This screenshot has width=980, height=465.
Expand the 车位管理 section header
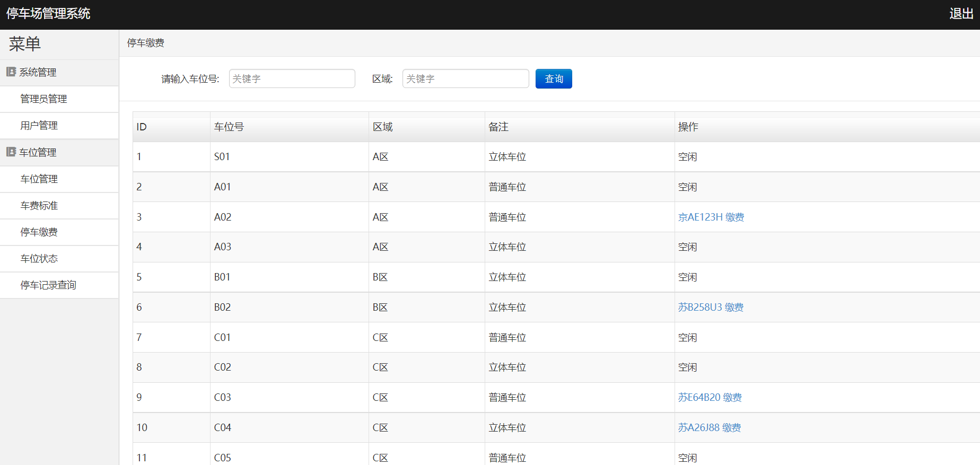tap(38, 153)
